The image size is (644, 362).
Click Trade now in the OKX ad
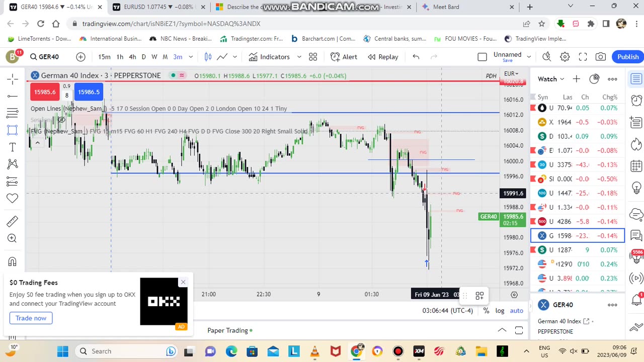click(31, 318)
